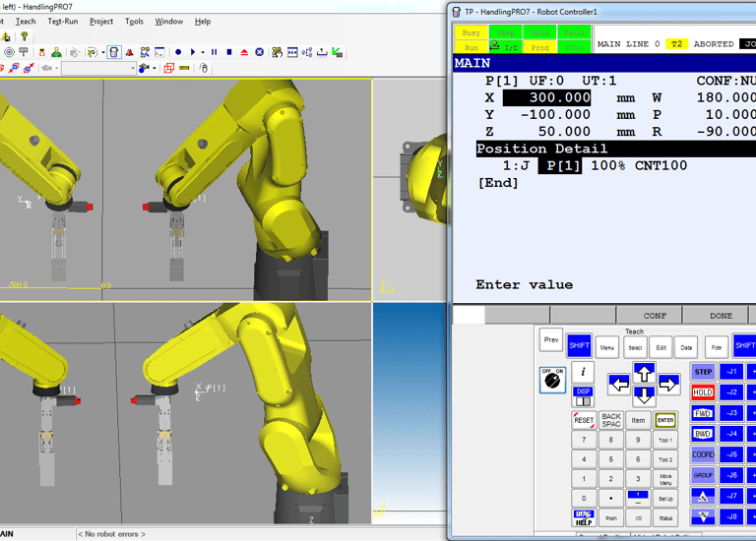Click the DONE softkey on teach pendant
Image resolution: width=756 pixels, height=541 pixels.
[x=716, y=316]
